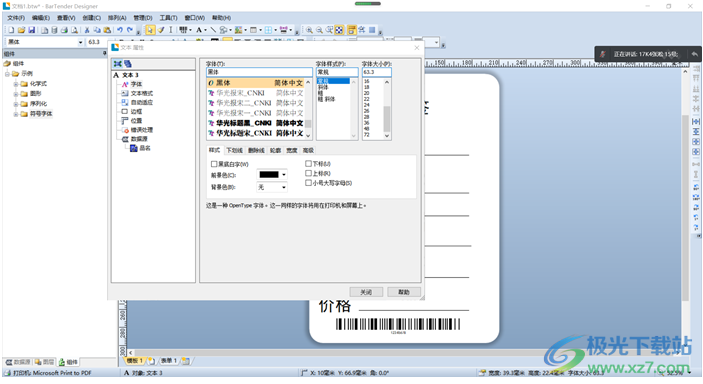703x384 pixels.
Task: Click the 字体大小 input field
Action: [x=377, y=72]
